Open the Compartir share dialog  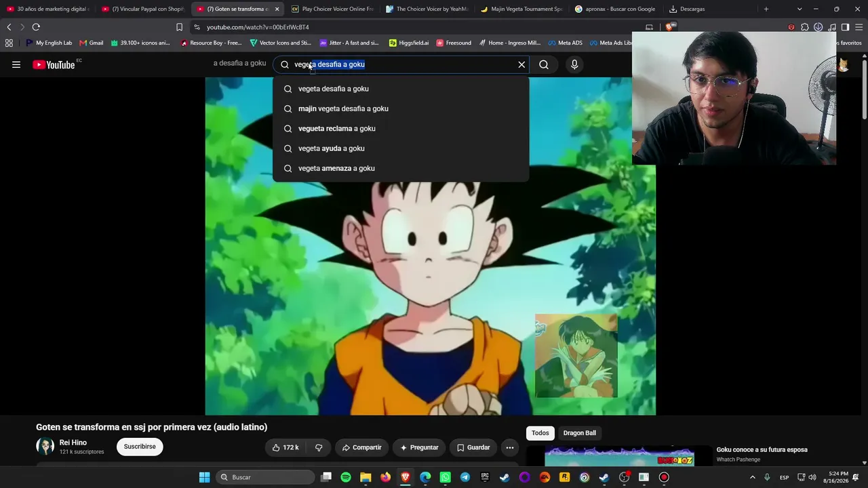(x=361, y=447)
